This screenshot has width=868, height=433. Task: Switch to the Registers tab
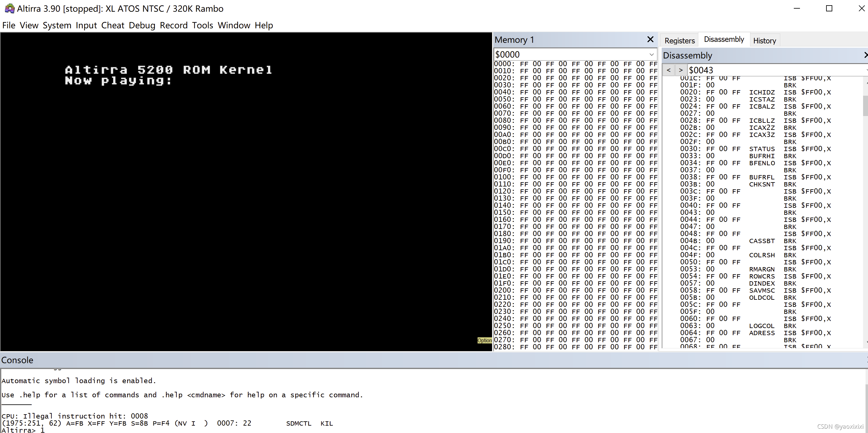[679, 40]
